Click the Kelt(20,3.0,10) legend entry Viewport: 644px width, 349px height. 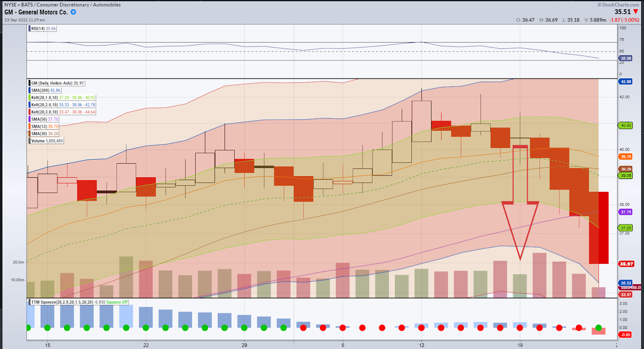(x=62, y=112)
